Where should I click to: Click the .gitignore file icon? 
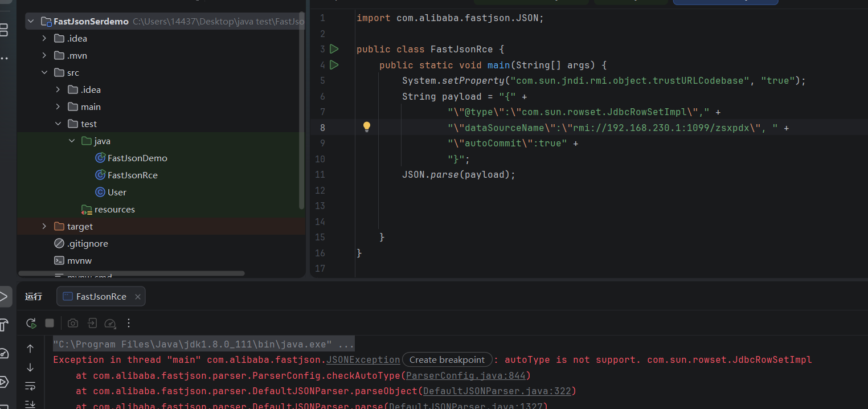pos(59,243)
